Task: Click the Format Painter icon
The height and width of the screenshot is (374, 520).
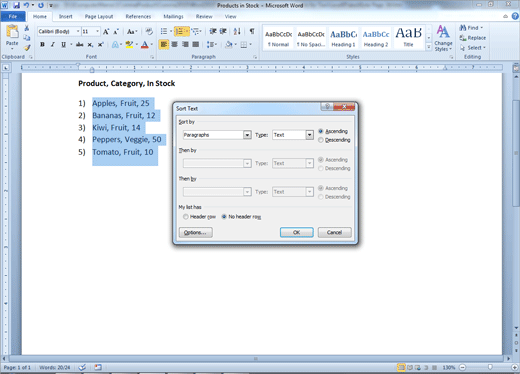Action: tap(27, 48)
